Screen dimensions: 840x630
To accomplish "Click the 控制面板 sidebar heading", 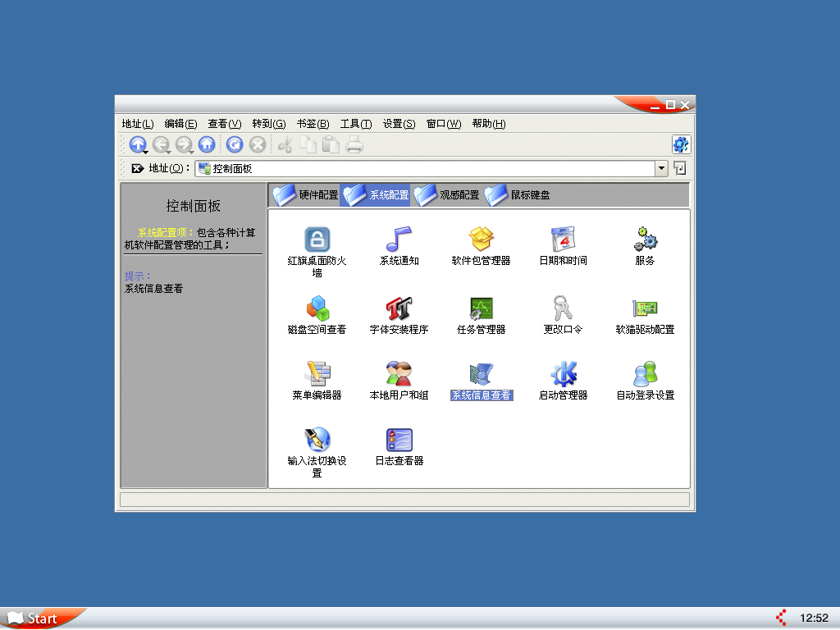I will point(194,206).
